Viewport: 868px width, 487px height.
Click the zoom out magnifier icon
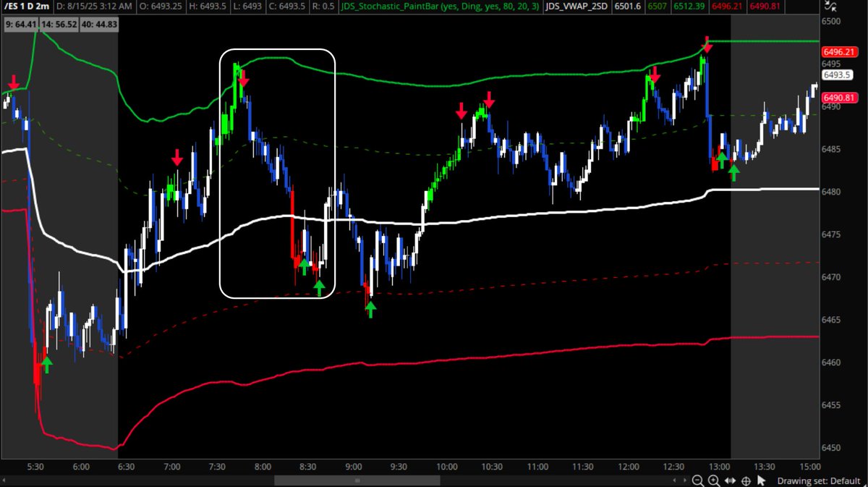(x=697, y=480)
